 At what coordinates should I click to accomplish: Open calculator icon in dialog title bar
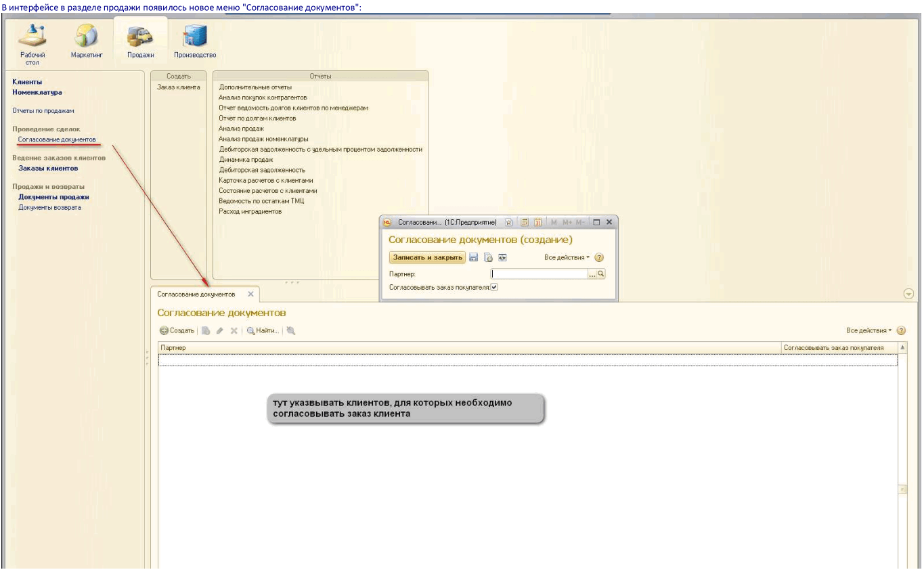point(524,222)
